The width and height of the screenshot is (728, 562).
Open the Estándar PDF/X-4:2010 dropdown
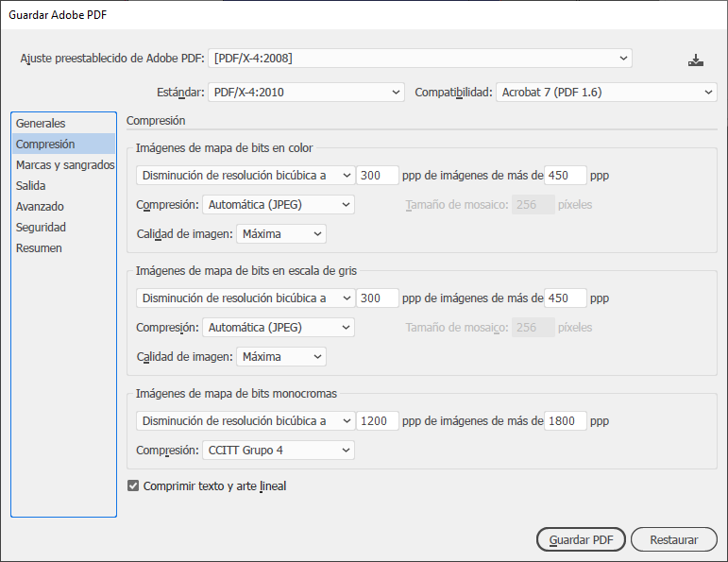[x=306, y=92]
